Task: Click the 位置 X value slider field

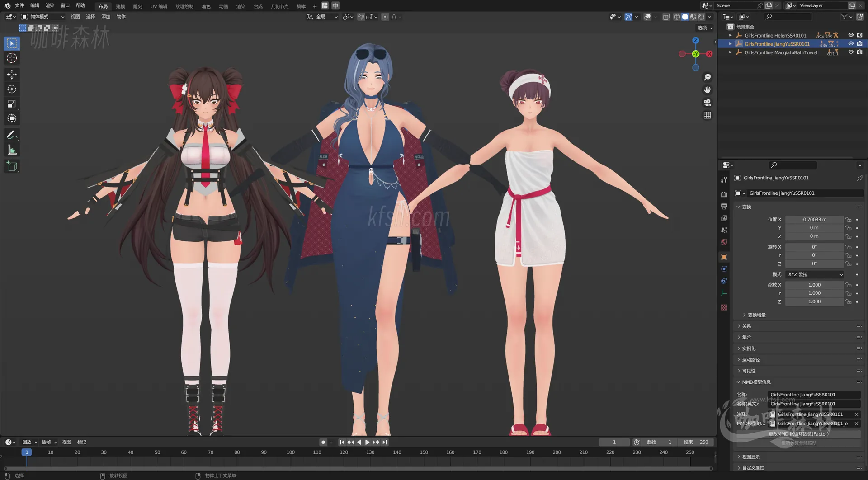Action: (814, 219)
